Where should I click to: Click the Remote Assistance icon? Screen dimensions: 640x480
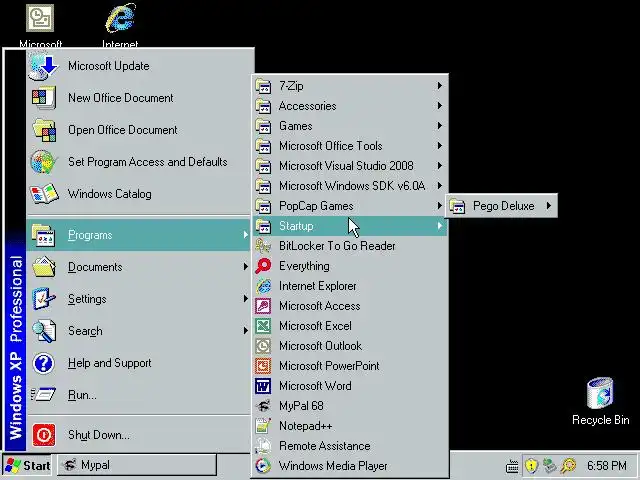263,446
